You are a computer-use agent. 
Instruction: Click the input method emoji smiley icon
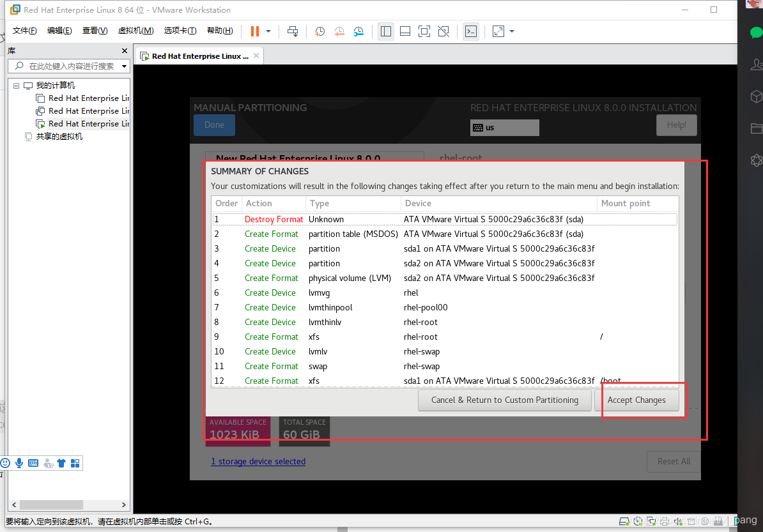[x=5, y=463]
